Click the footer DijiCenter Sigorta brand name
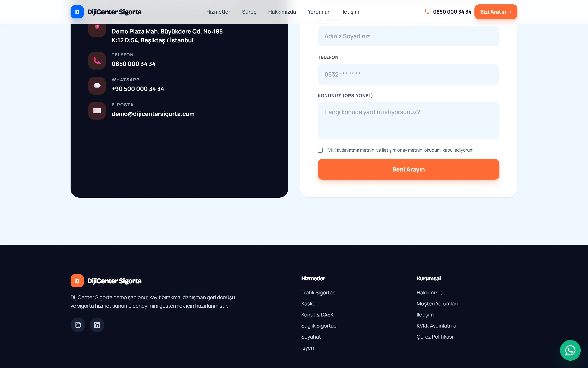 pos(114,281)
